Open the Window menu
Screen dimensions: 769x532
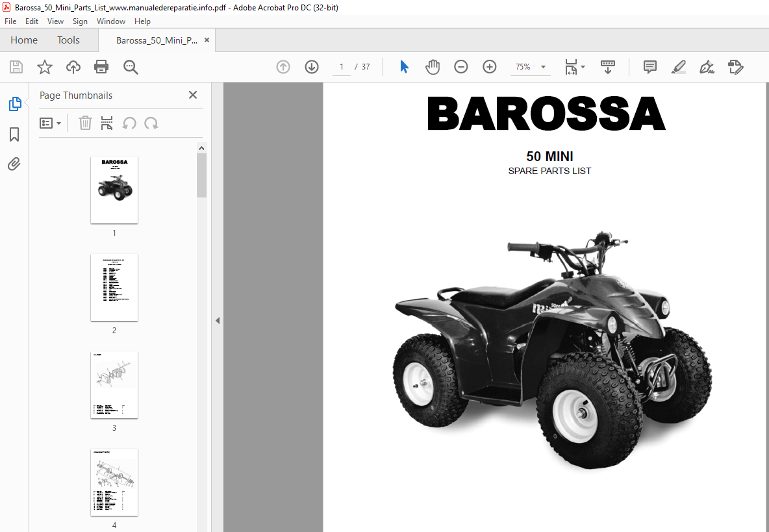(111, 21)
